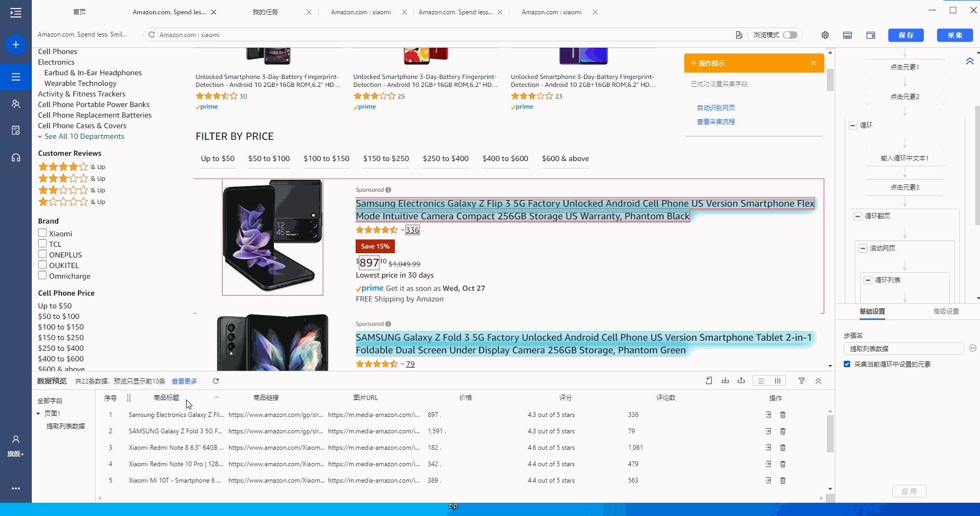Refresh the data preview
The image size is (980, 516).
click(x=216, y=381)
